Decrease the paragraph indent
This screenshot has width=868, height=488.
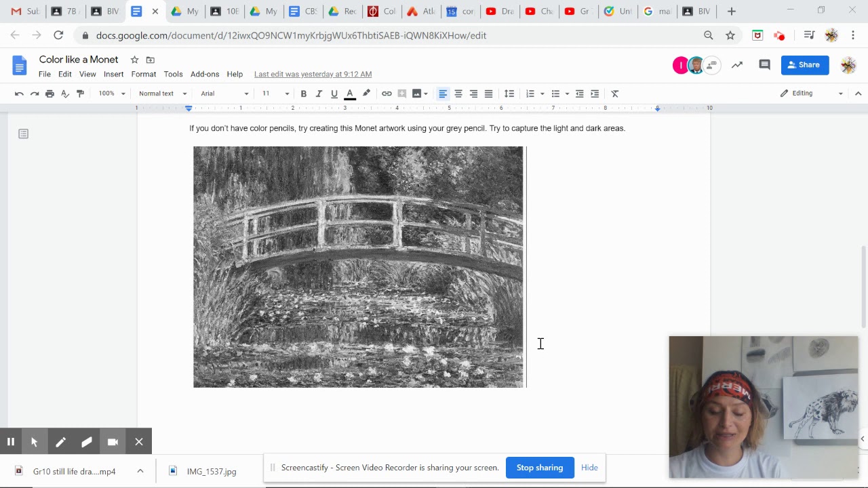click(579, 94)
